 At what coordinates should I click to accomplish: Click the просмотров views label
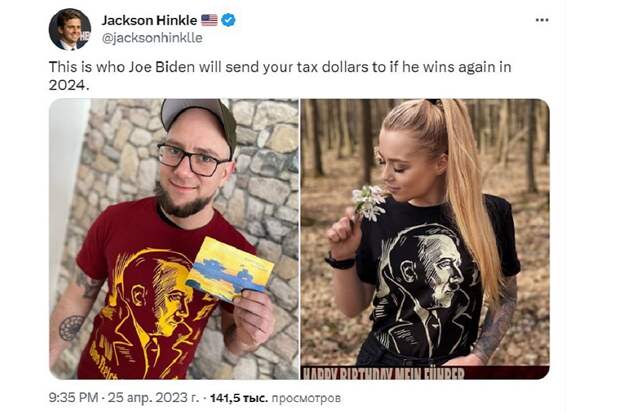306,398
